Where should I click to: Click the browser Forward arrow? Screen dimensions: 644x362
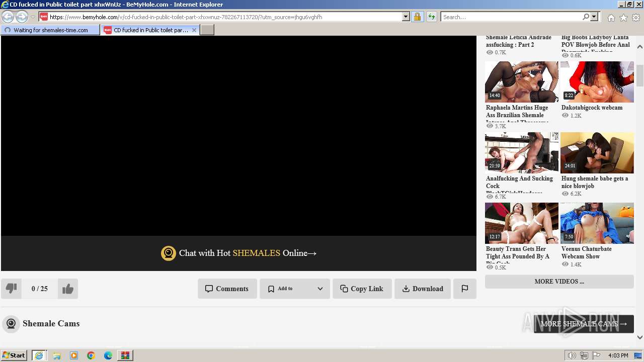[x=22, y=17]
